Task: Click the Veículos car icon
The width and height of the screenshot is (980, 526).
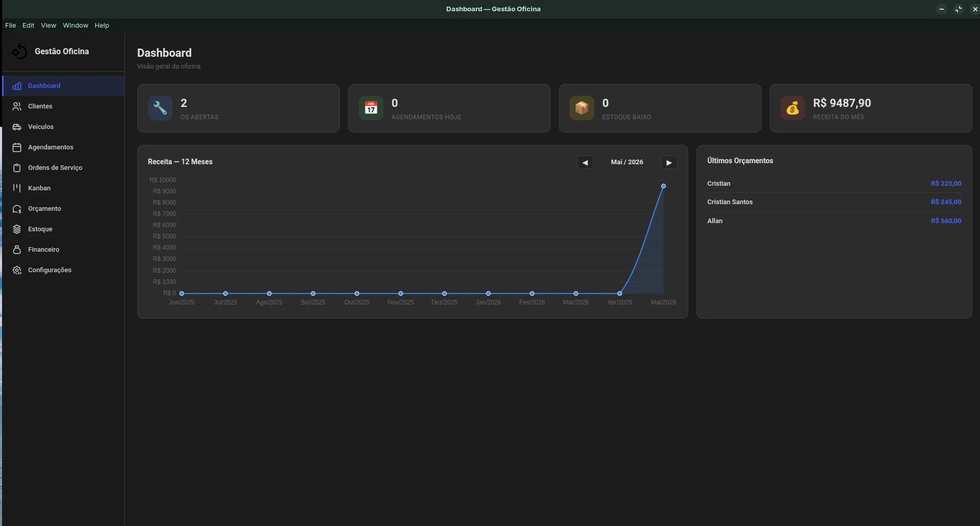Action: pos(17,127)
